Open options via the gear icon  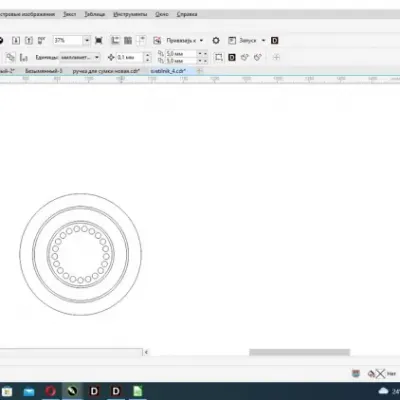pyautogui.click(x=216, y=40)
